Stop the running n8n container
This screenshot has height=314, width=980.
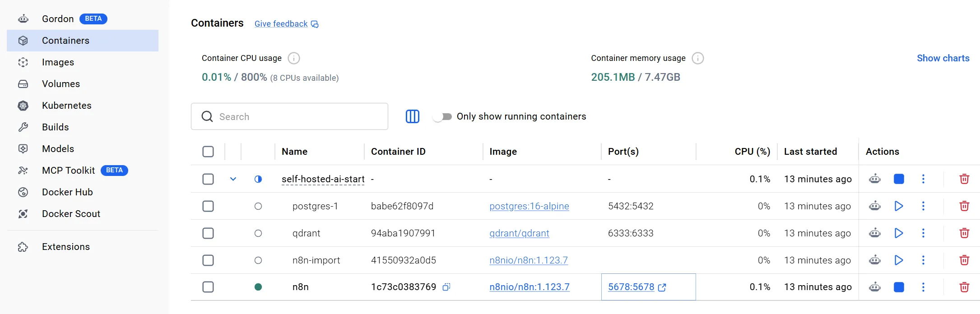[x=898, y=287]
